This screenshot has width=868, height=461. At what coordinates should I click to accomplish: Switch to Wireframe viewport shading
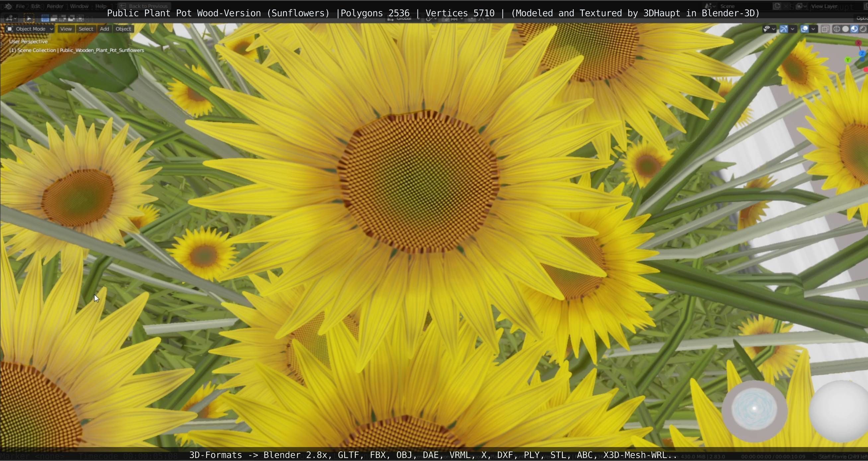click(837, 29)
